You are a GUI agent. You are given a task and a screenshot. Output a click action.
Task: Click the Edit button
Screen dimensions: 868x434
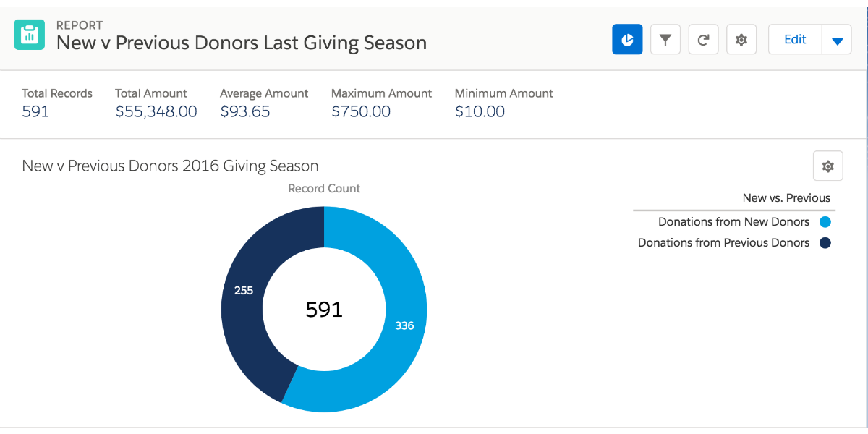[x=794, y=39]
